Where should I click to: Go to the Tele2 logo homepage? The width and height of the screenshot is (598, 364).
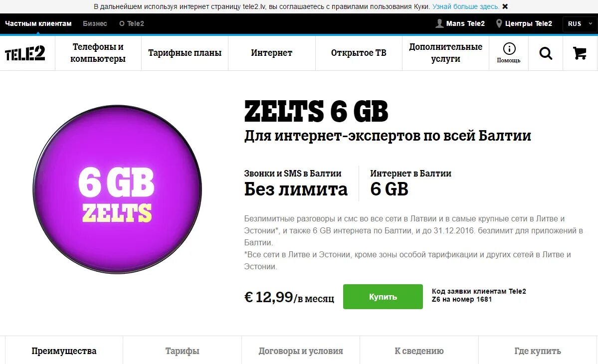(25, 53)
